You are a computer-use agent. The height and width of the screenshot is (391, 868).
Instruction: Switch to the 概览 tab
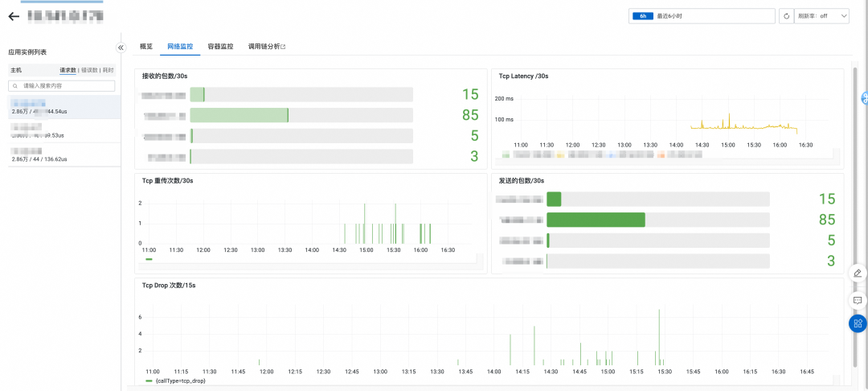click(146, 47)
